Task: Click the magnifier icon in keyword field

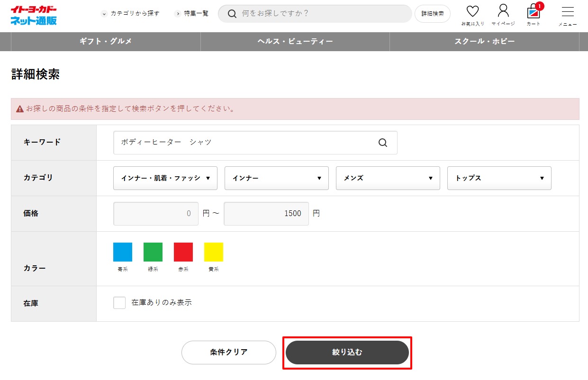Action: tap(383, 143)
